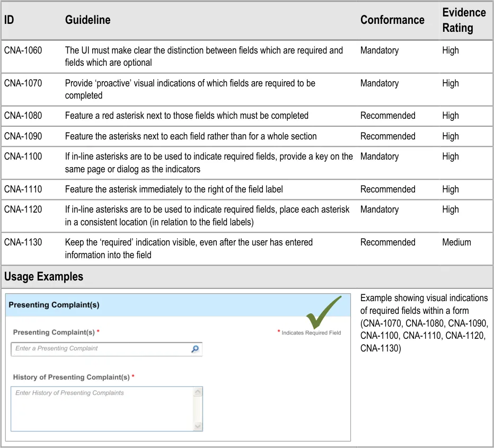The width and height of the screenshot is (494, 448).
Task: Focus the 'Enter a Presenting Complaint' search box
Action: [x=101, y=349]
